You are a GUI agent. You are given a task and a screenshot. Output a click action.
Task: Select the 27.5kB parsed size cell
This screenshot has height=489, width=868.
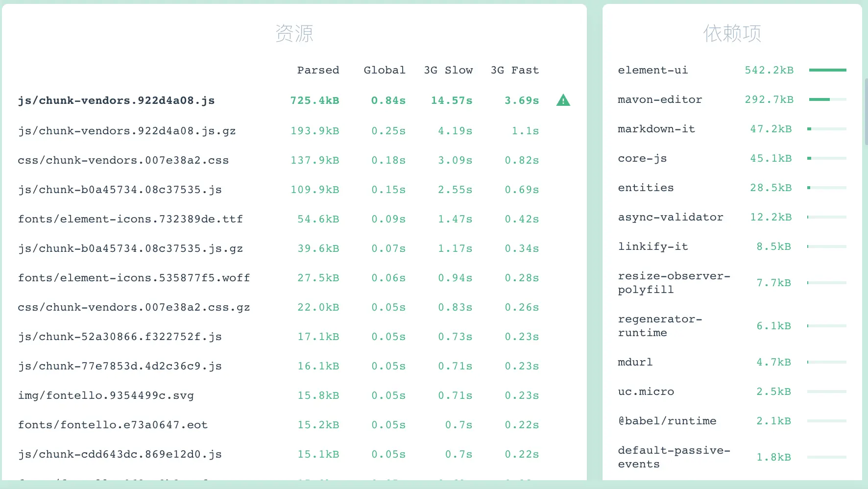[318, 278]
